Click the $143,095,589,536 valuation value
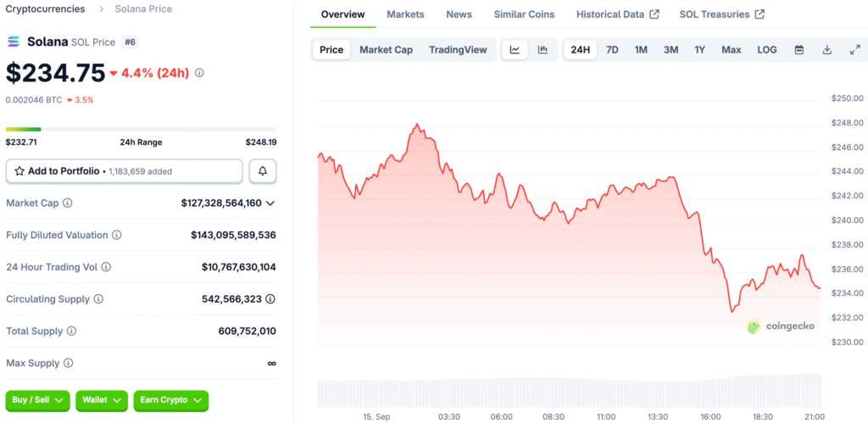Viewport: 868px width, 423px height. click(x=234, y=236)
